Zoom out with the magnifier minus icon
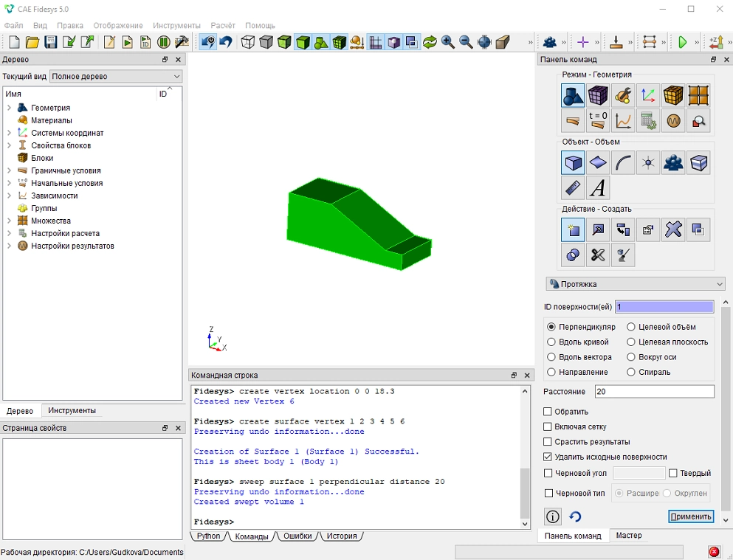This screenshot has width=733, height=560. click(x=466, y=42)
